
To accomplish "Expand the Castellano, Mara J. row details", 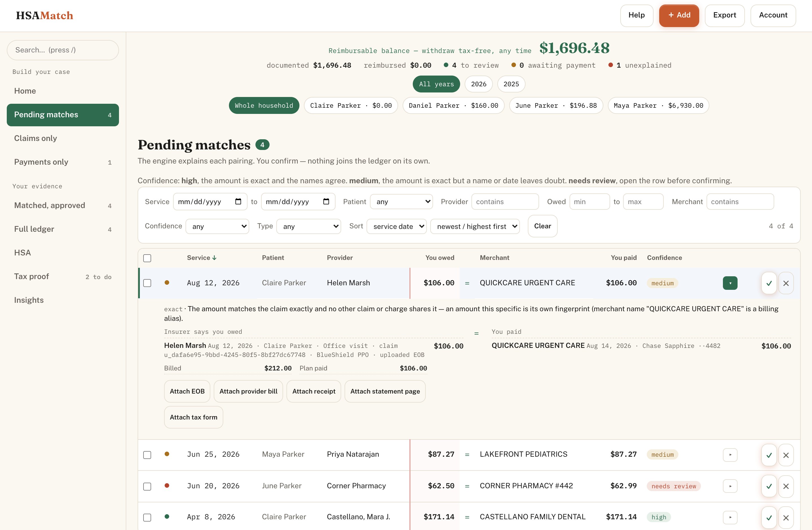I will [730, 517].
